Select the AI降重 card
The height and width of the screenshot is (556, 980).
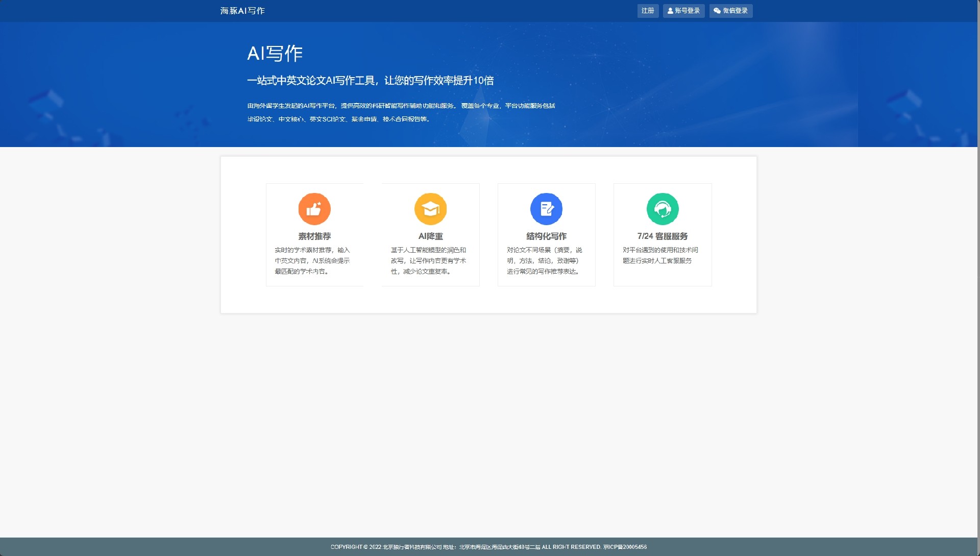430,235
